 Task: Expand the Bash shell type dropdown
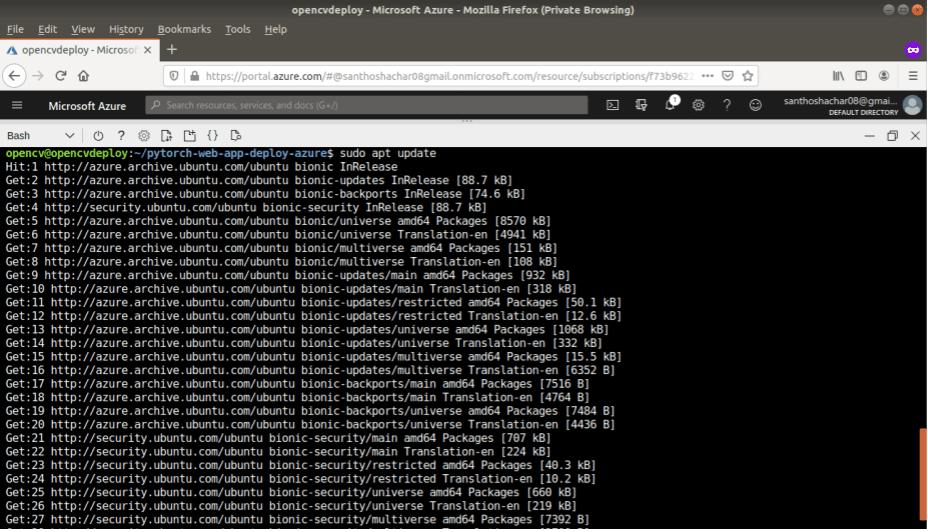(x=40, y=136)
